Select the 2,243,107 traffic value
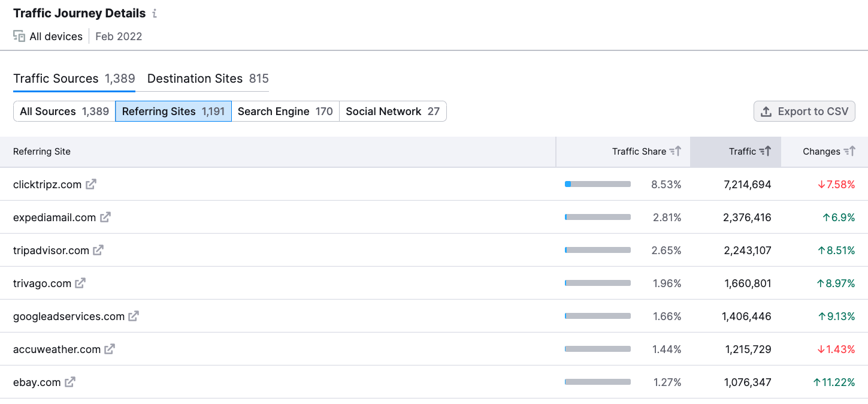The width and height of the screenshot is (868, 404). point(748,251)
